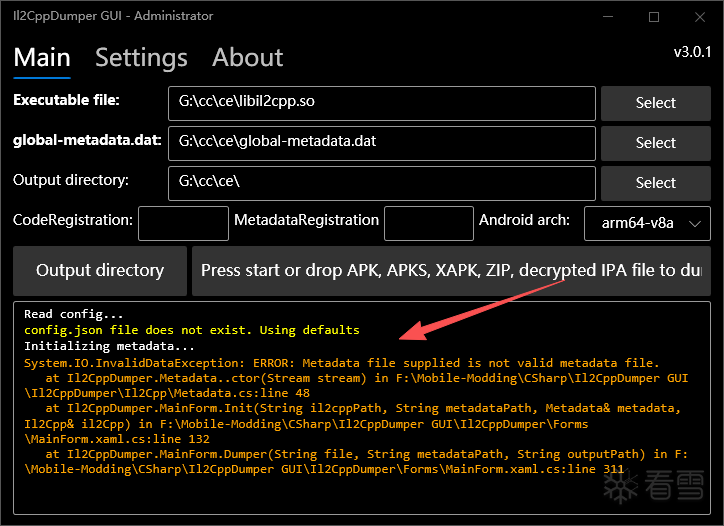Screen dimensions: 724x526
Task: Maximize the Il2CppDumper GUI window
Action: [654, 16]
